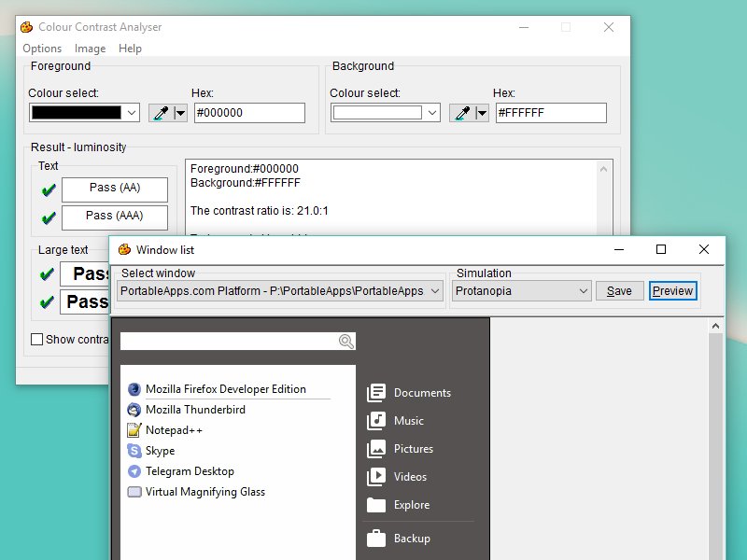The height and width of the screenshot is (560, 747).
Task: Open the Options menu
Action: pos(42,49)
